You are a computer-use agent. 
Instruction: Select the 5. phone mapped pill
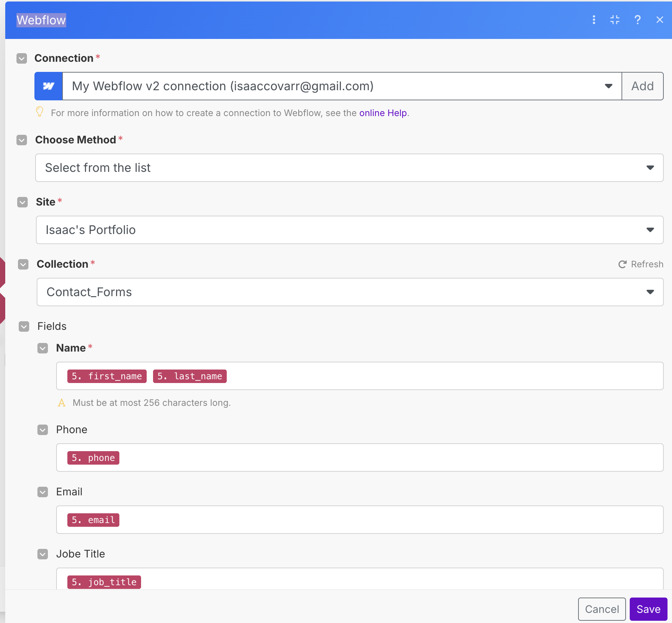tap(93, 458)
